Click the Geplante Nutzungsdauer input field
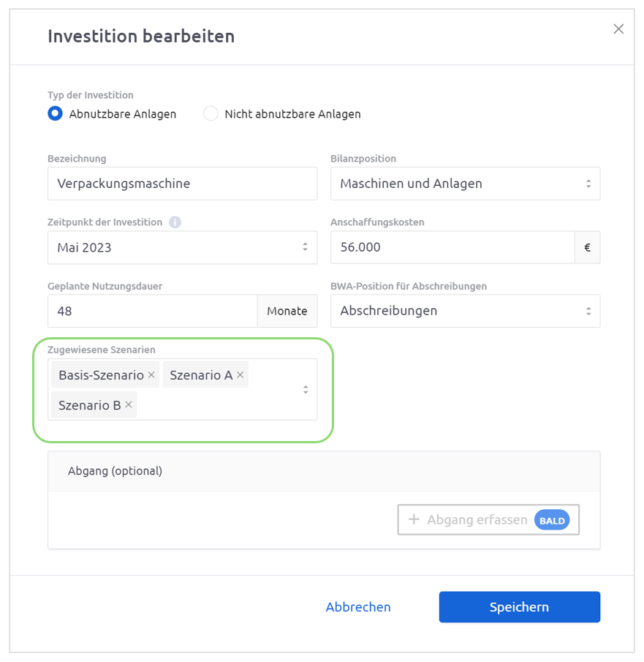644x662 pixels. point(153,311)
